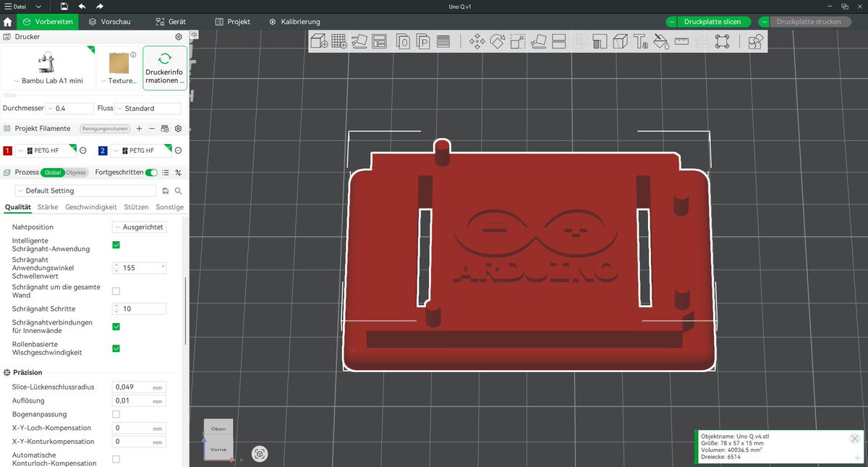
Task: Select the Move tool
Action: [x=477, y=41]
